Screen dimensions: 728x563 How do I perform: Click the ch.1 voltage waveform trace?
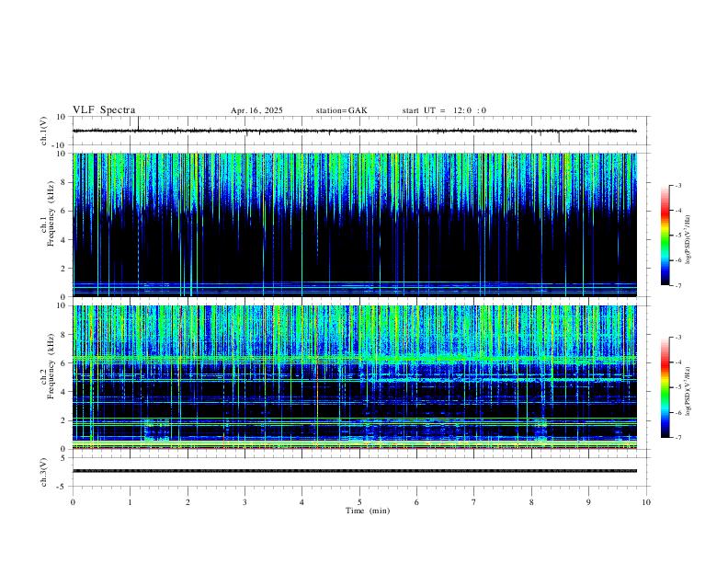355,131
